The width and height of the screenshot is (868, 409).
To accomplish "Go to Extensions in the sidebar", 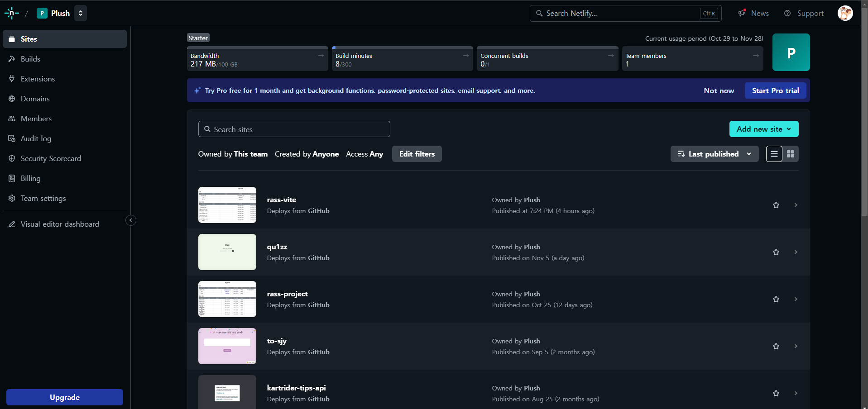I will pyautogui.click(x=65, y=79).
